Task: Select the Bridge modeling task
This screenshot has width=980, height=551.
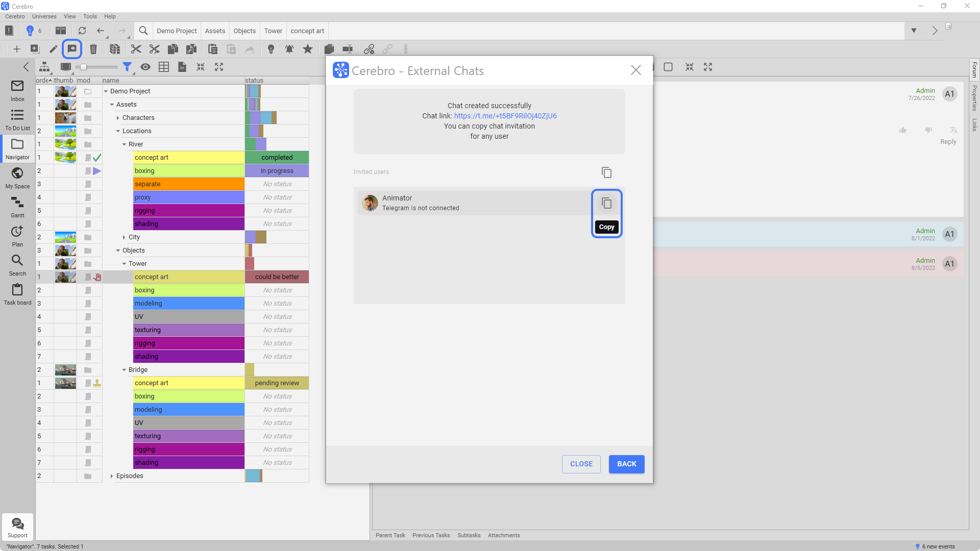Action: tap(189, 410)
